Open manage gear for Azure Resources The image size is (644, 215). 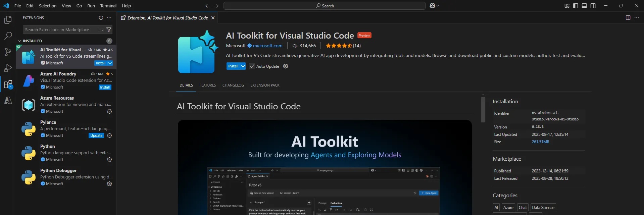(x=109, y=111)
